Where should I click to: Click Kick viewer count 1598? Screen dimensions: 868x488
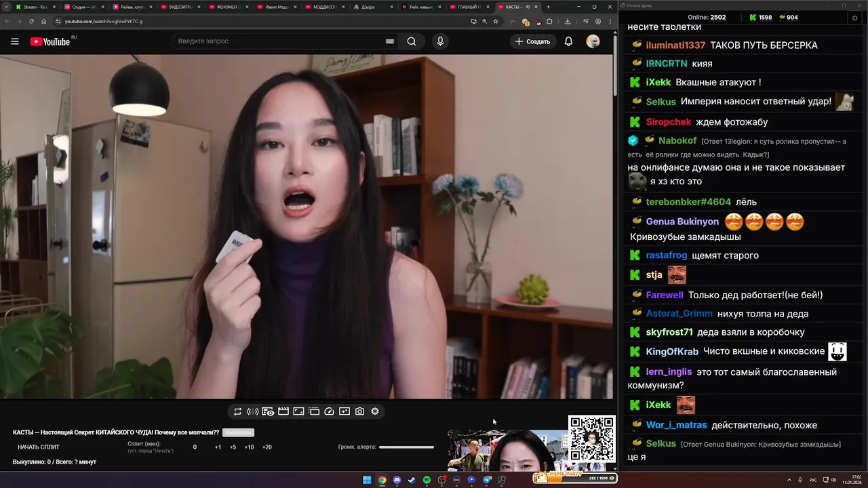[x=760, y=18]
